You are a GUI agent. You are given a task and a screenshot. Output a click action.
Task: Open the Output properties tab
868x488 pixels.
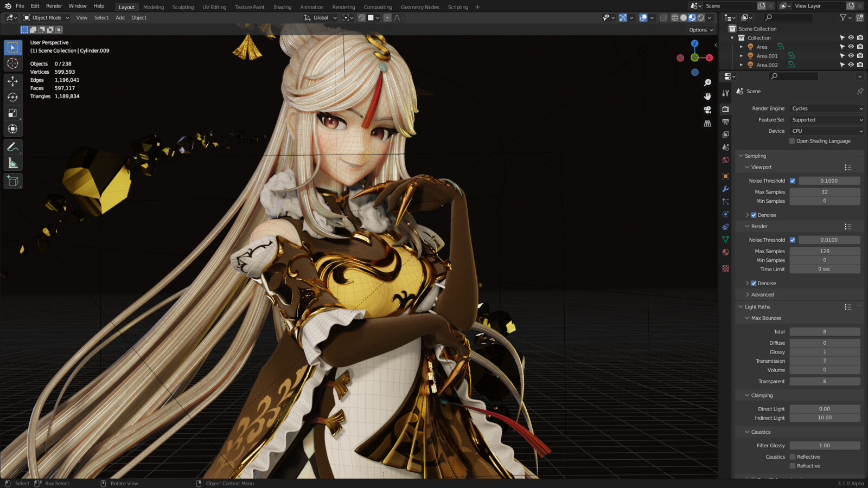point(725,122)
